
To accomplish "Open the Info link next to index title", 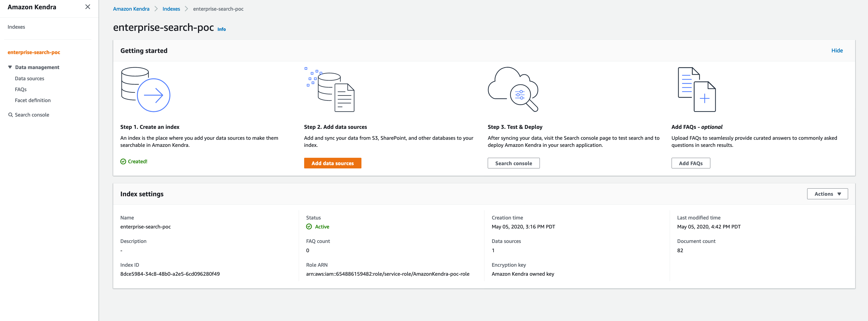I will [222, 29].
